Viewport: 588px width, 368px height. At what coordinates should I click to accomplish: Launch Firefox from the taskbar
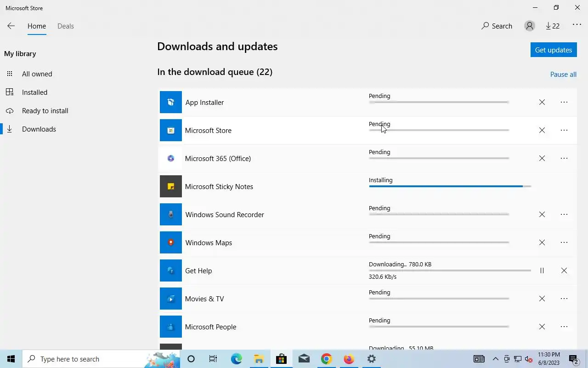349,359
